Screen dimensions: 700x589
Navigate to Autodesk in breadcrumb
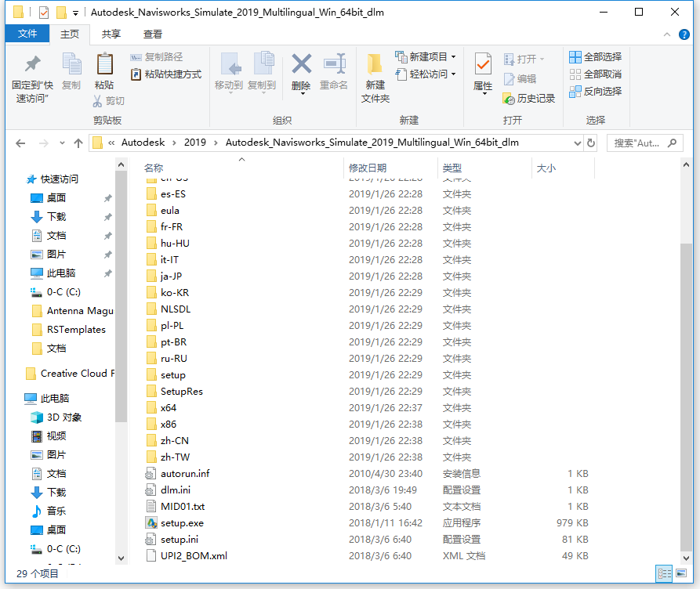pyautogui.click(x=143, y=143)
